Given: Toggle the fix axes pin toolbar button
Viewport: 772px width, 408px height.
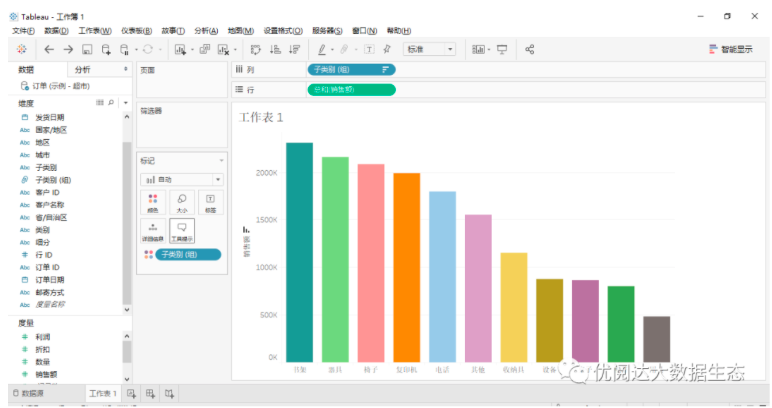Looking at the screenshot, I should 387,49.
